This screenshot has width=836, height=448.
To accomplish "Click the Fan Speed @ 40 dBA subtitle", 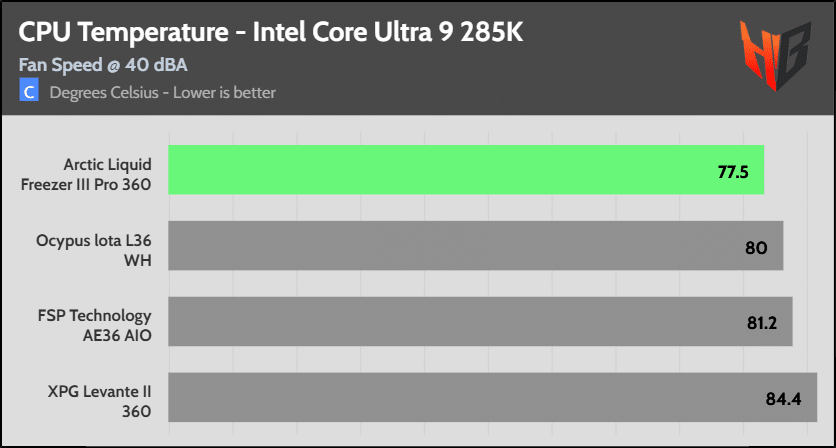I will pyautogui.click(x=103, y=65).
